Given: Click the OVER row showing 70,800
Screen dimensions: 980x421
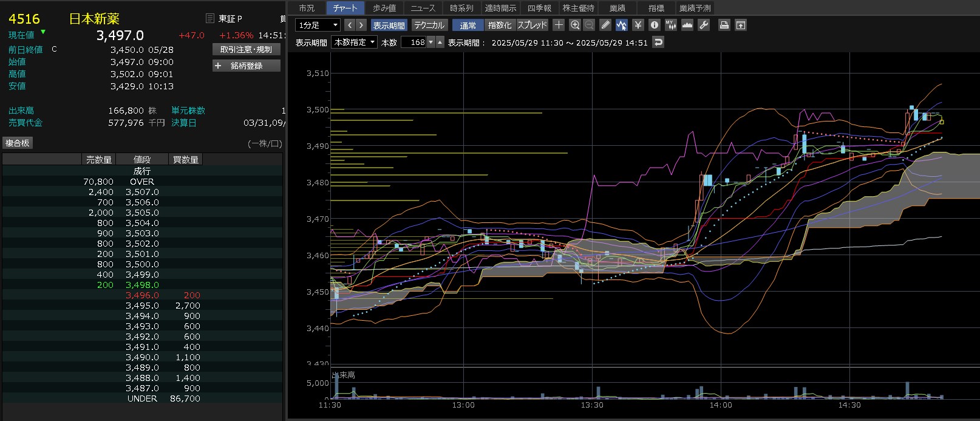Looking at the screenshot, I should click(x=142, y=182).
